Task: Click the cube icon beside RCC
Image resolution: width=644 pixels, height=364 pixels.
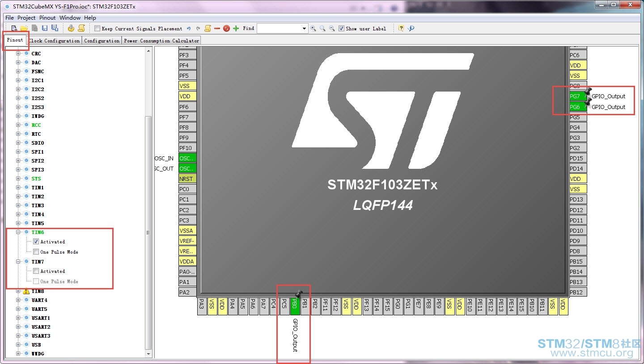Action: pyautogui.click(x=26, y=125)
